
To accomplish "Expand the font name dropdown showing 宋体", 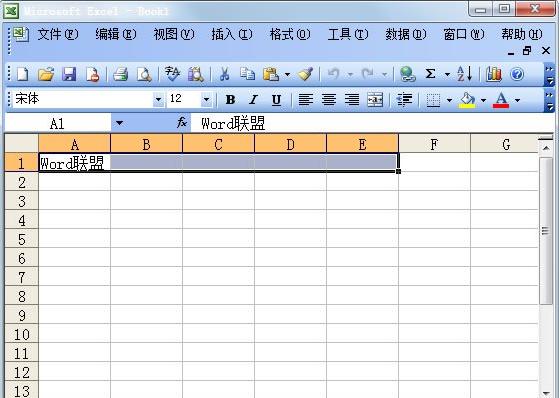I will tap(158, 100).
